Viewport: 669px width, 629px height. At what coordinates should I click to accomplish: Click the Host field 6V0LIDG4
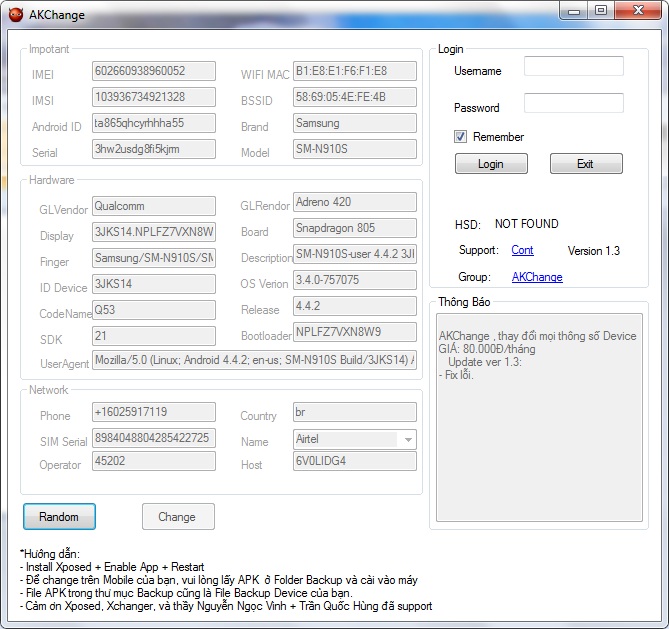point(355,461)
